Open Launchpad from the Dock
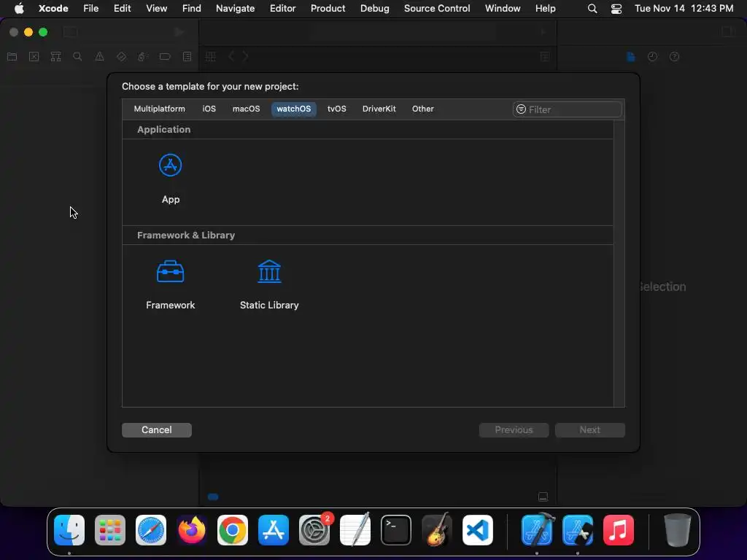The width and height of the screenshot is (747, 560). pos(110,530)
